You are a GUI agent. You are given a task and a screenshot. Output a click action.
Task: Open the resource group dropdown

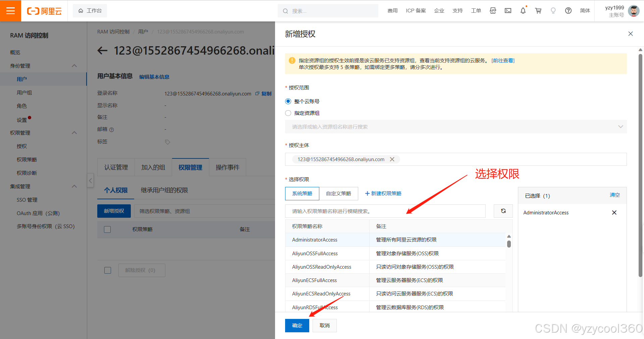coord(456,127)
